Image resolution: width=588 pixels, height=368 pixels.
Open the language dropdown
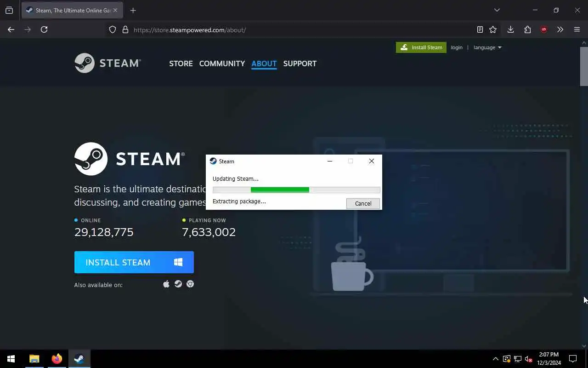[x=487, y=47]
